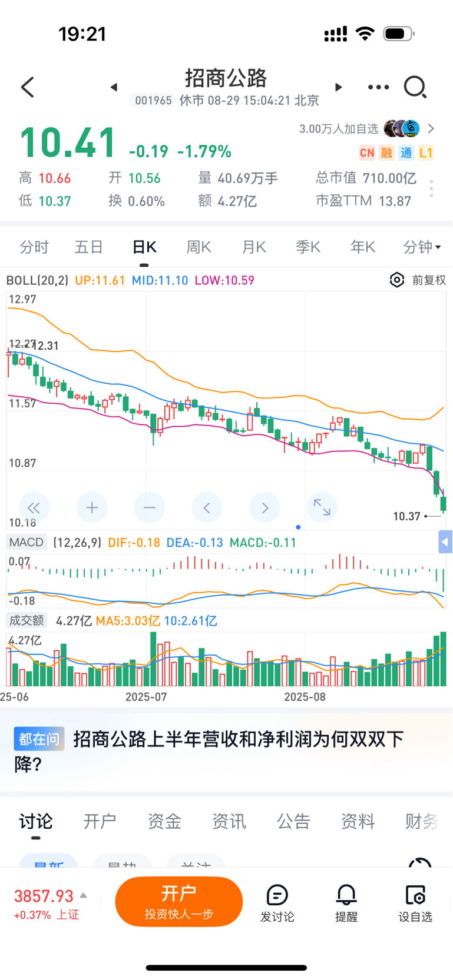Tap the L1 quote level tag

pos(426,153)
